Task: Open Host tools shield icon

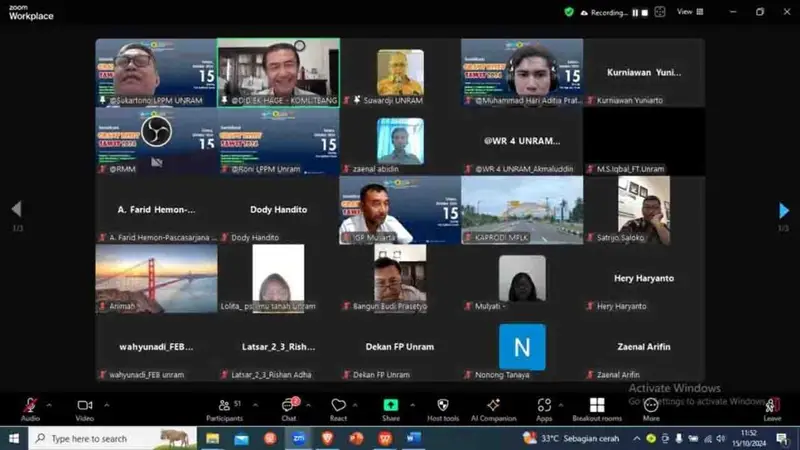Action: click(442, 408)
